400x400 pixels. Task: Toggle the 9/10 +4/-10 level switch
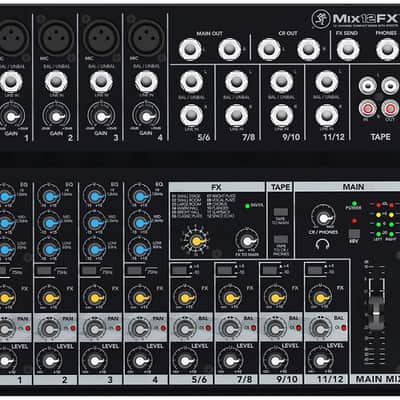(269, 270)
